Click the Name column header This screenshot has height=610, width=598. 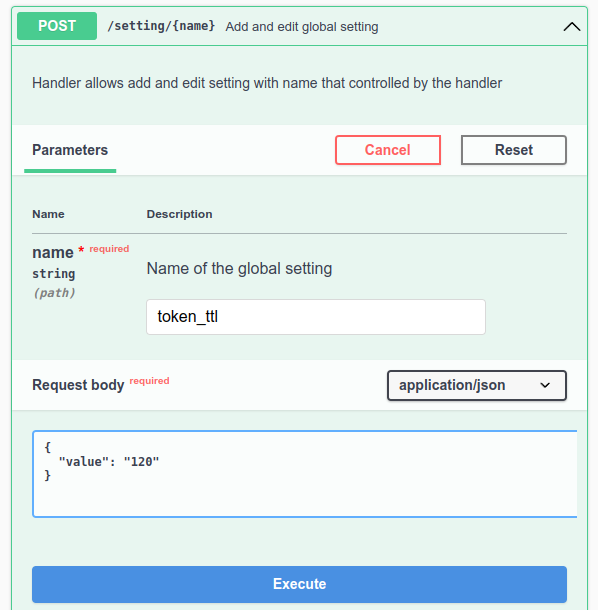48,214
